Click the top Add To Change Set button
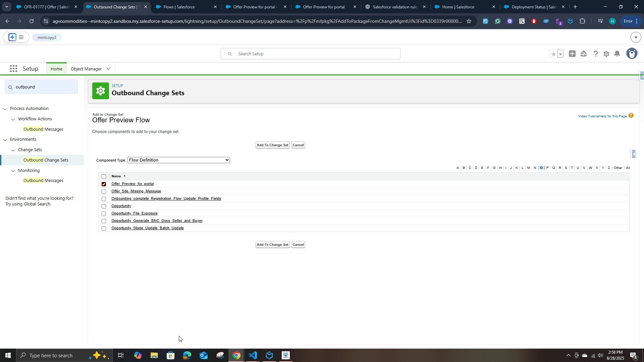This screenshot has width=644, height=362. click(272, 145)
